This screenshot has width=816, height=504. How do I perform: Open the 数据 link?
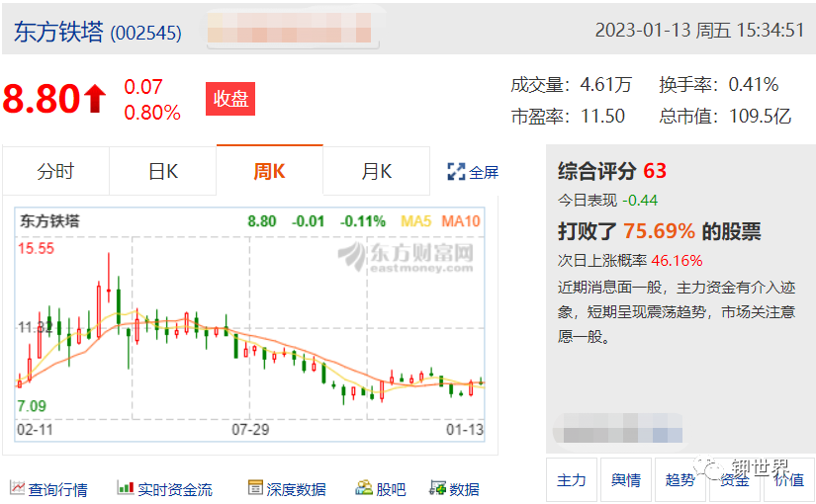464,489
